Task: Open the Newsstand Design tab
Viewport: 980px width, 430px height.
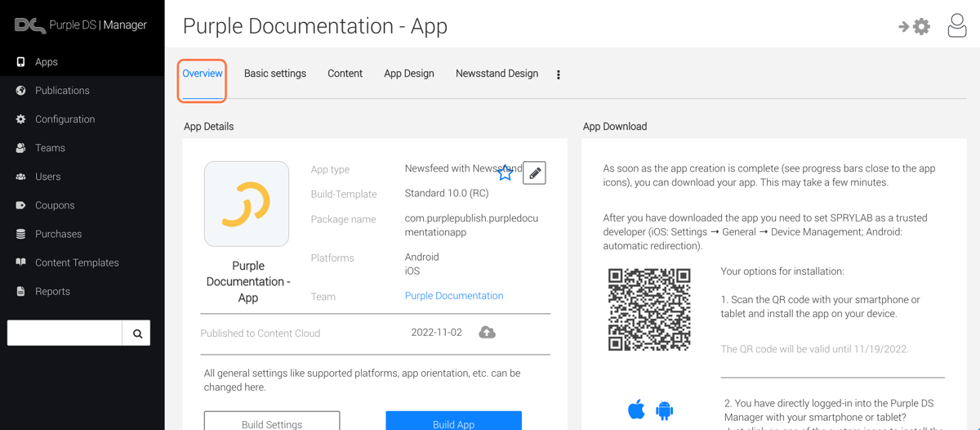Action: (x=497, y=74)
